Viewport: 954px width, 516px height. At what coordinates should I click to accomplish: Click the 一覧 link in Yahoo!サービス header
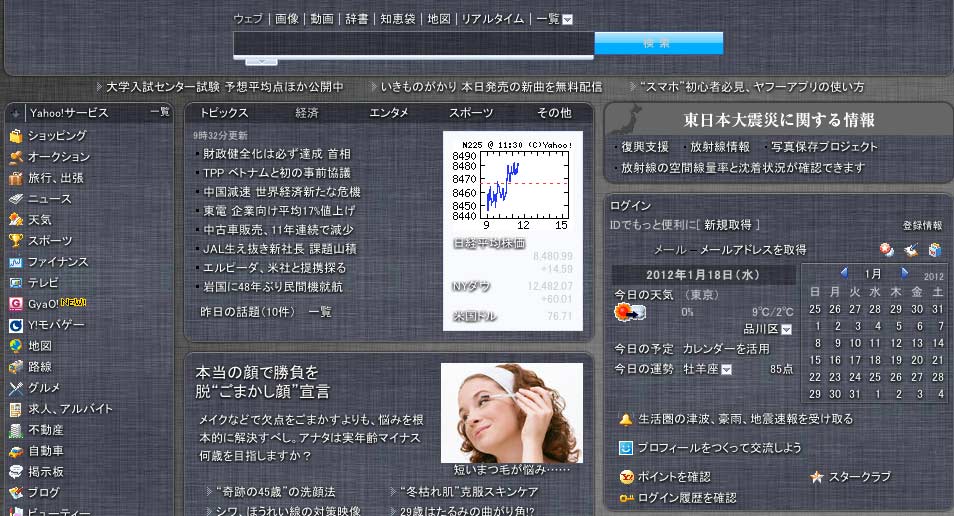point(160,112)
